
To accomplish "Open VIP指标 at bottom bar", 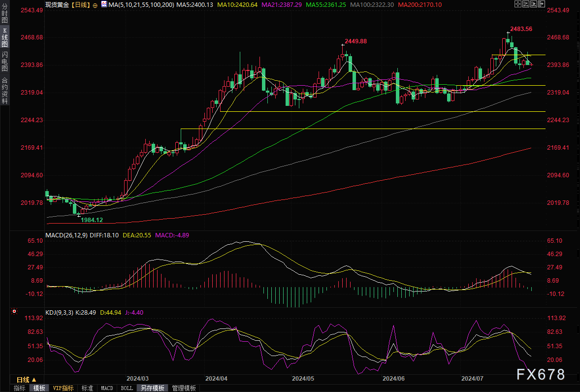I will (x=63, y=388).
